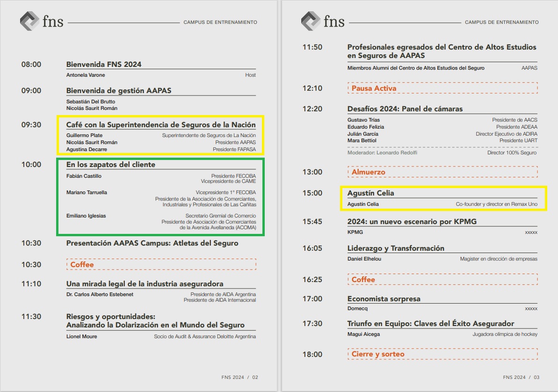Viewport: 558px width, 392px height.
Task: Click panelist 'Julián García'
Action: coord(362,134)
